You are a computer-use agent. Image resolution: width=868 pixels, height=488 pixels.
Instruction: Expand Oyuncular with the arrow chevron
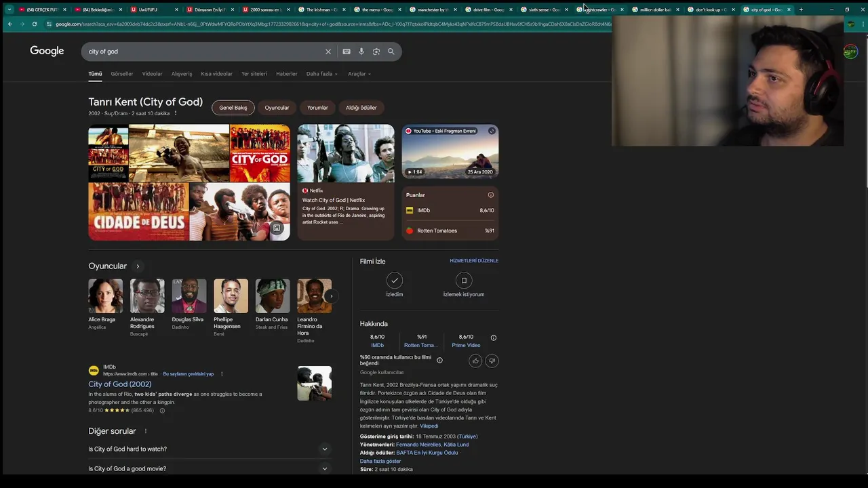pos(138,266)
